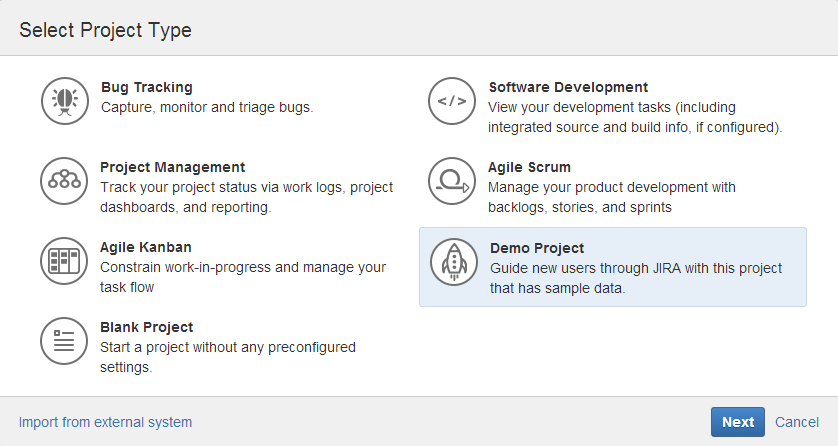Click the Next button
This screenshot has height=446, width=838.
[738, 422]
